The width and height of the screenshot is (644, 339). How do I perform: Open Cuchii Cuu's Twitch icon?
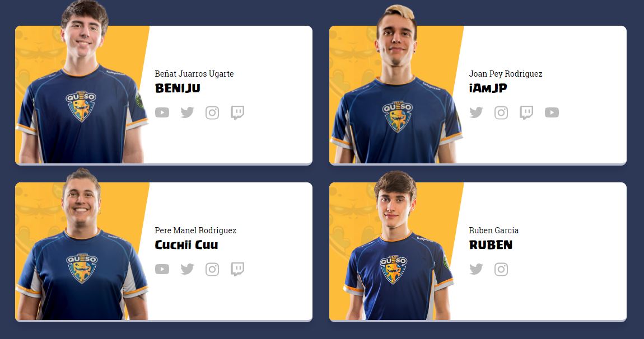click(x=237, y=269)
